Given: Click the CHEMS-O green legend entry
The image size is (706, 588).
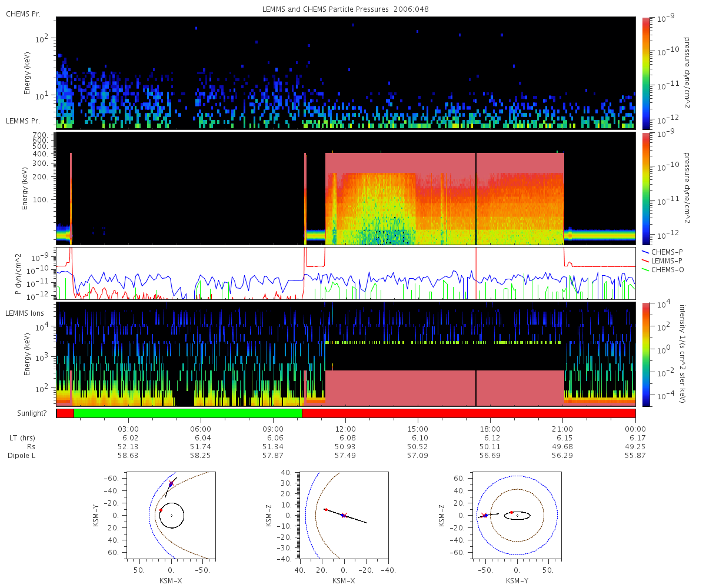Looking at the screenshot, I should click(661, 269).
